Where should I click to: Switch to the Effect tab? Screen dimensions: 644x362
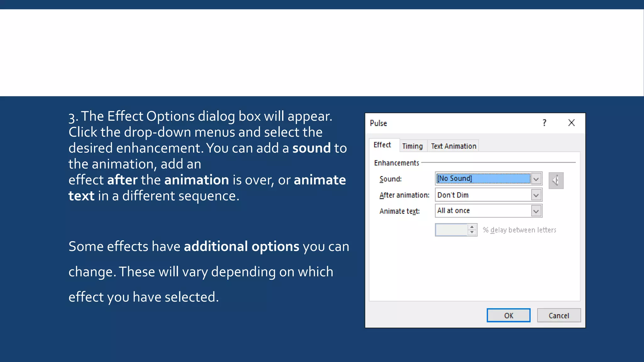(382, 145)
